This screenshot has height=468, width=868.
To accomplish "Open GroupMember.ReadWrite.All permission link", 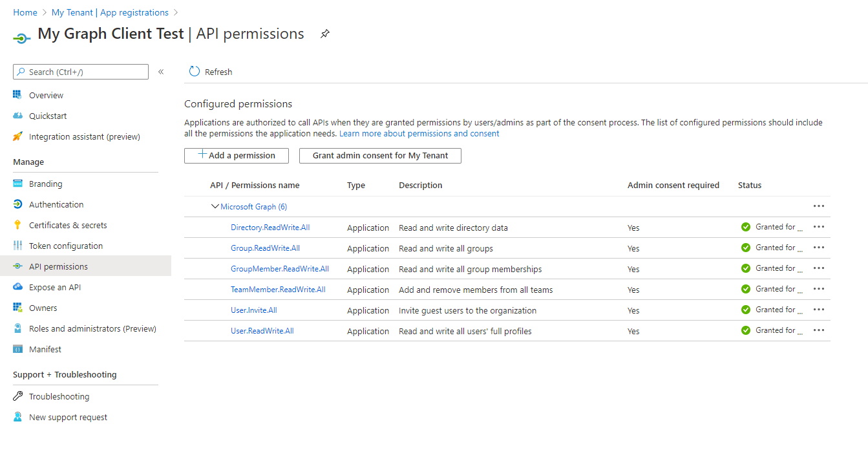I will (280, 269).
